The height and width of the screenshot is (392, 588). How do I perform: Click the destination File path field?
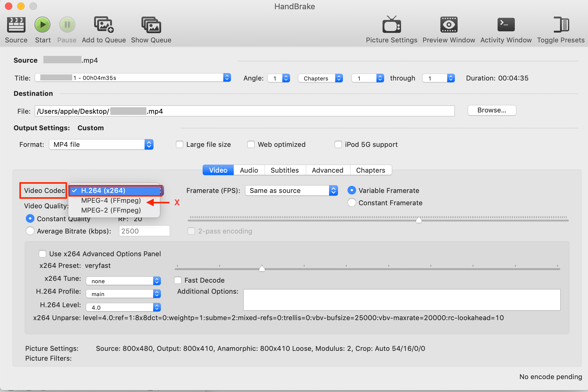coord(245,111)
